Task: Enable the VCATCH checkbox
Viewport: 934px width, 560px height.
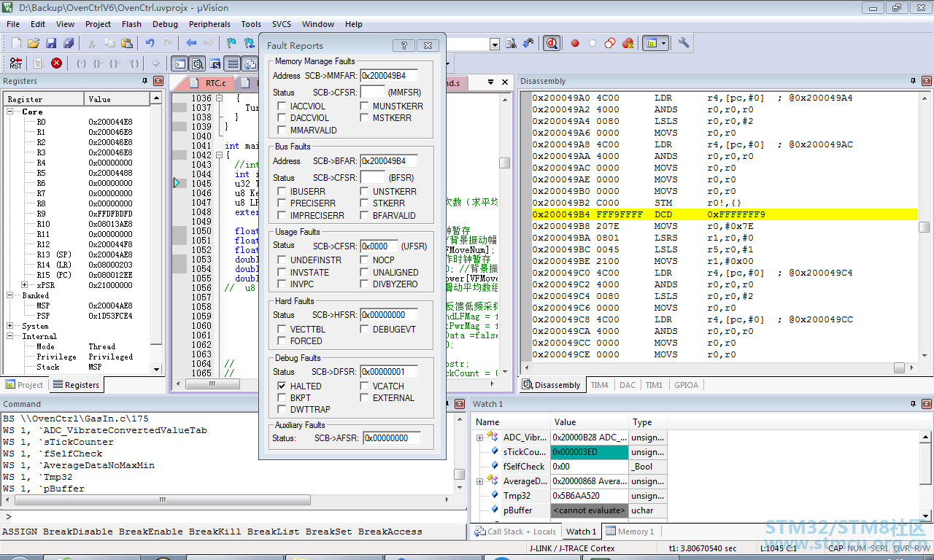Action: [365, 386]
